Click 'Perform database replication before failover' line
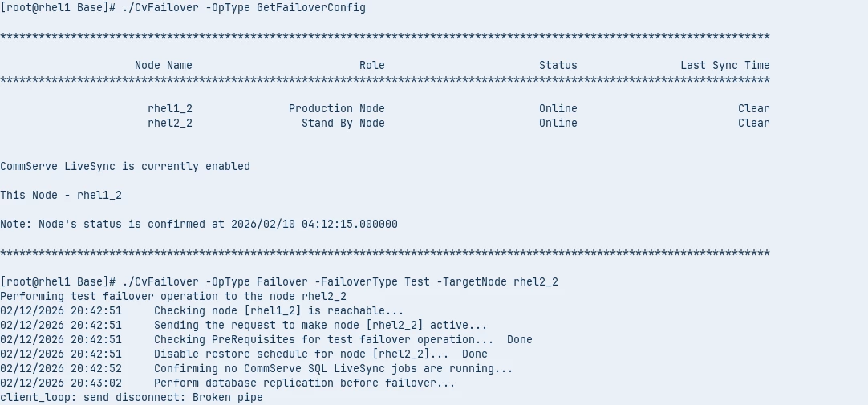The width and height of the screenshot is (868, 405). tap(304, 383)
